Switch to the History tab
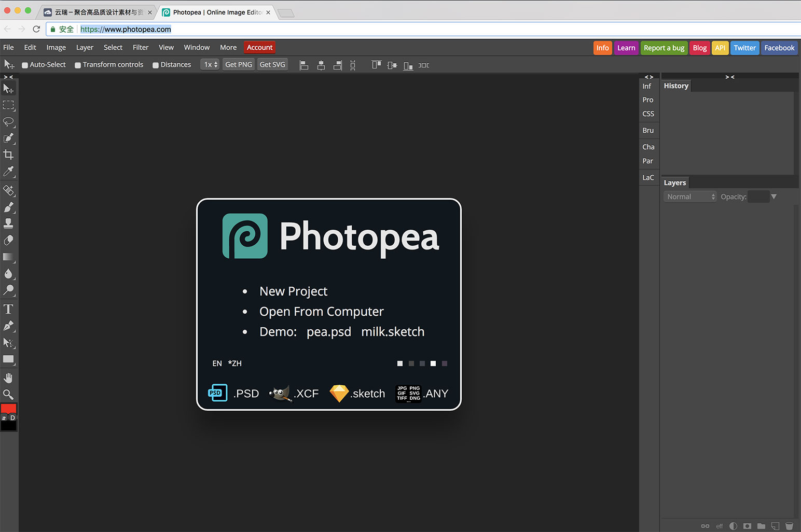801x532 pixels. coord(676,86)
